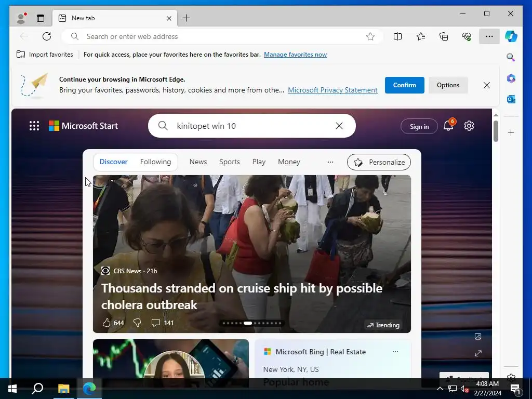The width and height of the screenshot is (532, 399).
Task: Clear the search box text
Action: tap(339, 126)
